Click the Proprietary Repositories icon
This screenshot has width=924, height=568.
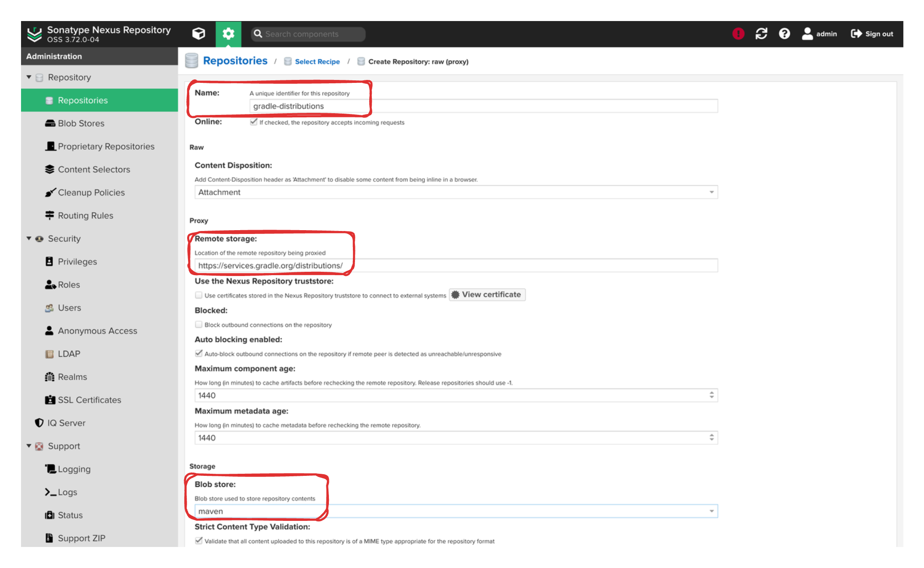(x=50, y=146)
